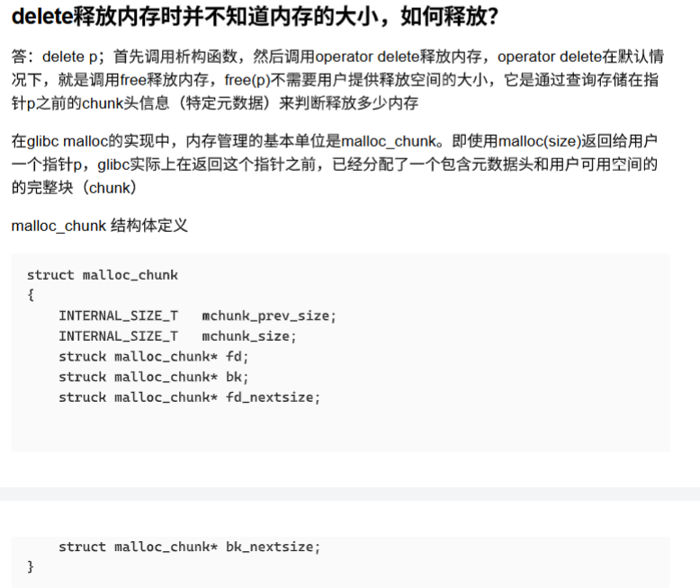Click the first INTERNAL_SIZE_T type name
Screen dimensions: 700x588
pos(118,316)
